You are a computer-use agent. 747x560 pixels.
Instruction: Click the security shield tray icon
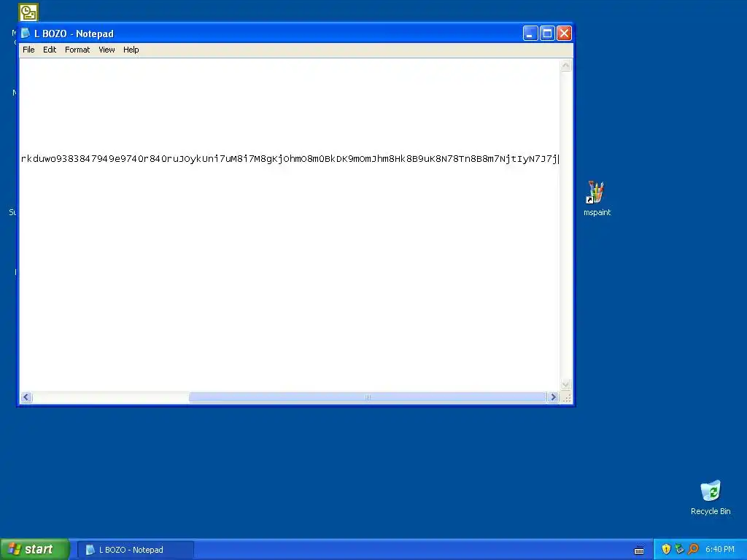point(666,549)
